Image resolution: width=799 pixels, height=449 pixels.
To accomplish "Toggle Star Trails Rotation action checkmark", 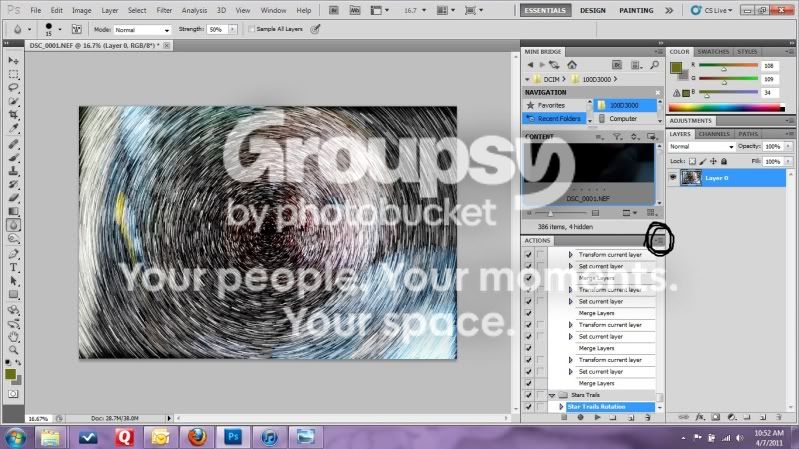I will pos(528,407).
